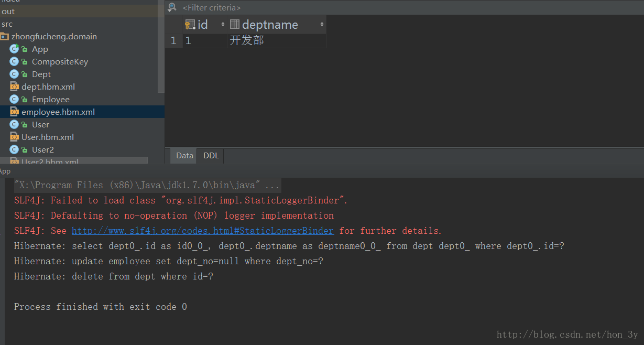Switch to the Data tab
Image resolution: width=644 pixels, height=345 pixels.
pos(184,155)
